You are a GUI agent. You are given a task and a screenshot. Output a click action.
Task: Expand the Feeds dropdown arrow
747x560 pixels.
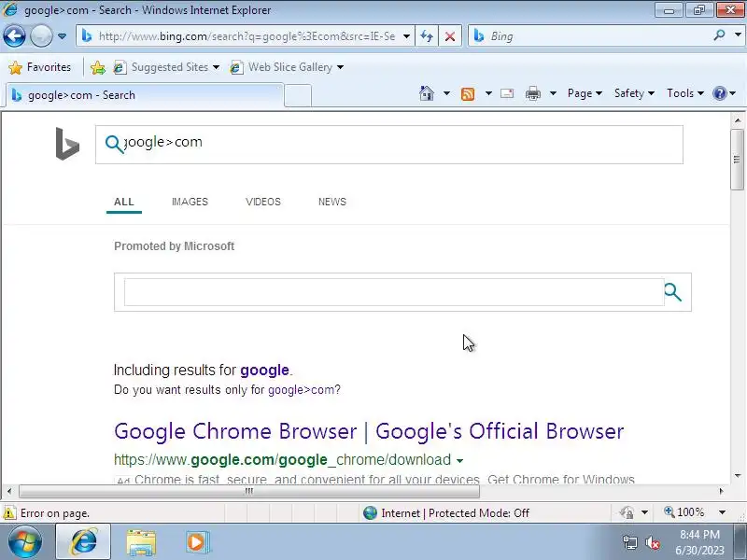[488, 93]
